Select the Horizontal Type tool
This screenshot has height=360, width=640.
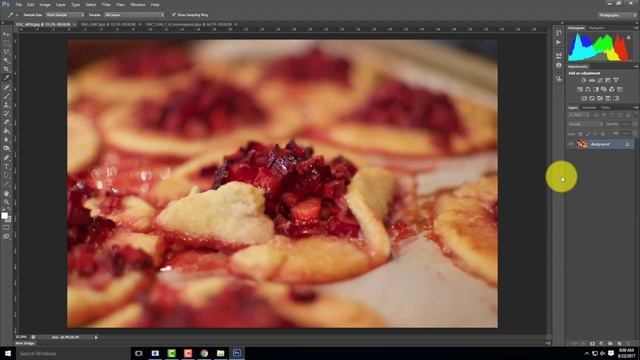coord(6,167)
